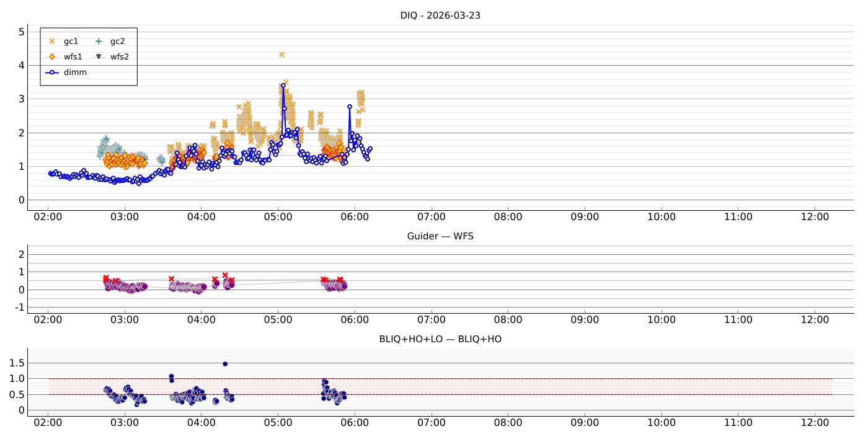Click the 03:00 tick under the DIQ plot
The width and height of the screenshot is (868, 434).
coord(125,217)
